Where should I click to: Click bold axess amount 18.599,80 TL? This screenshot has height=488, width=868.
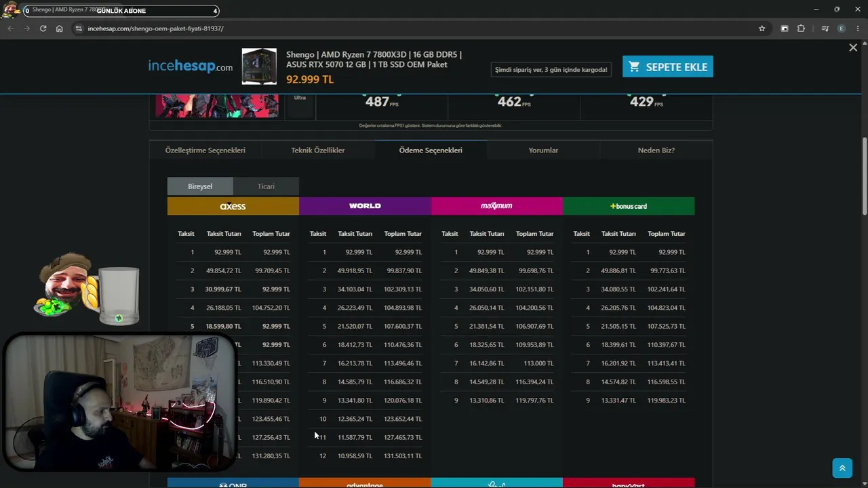coord(223,326)
